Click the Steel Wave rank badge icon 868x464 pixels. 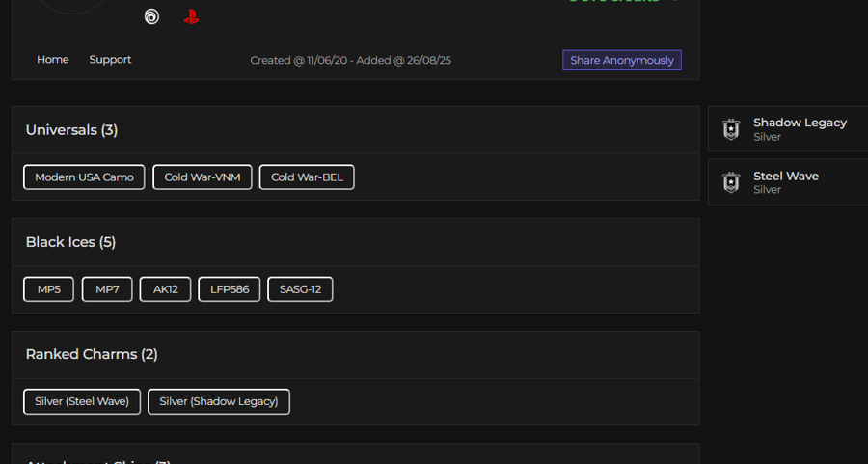(731, 182)
